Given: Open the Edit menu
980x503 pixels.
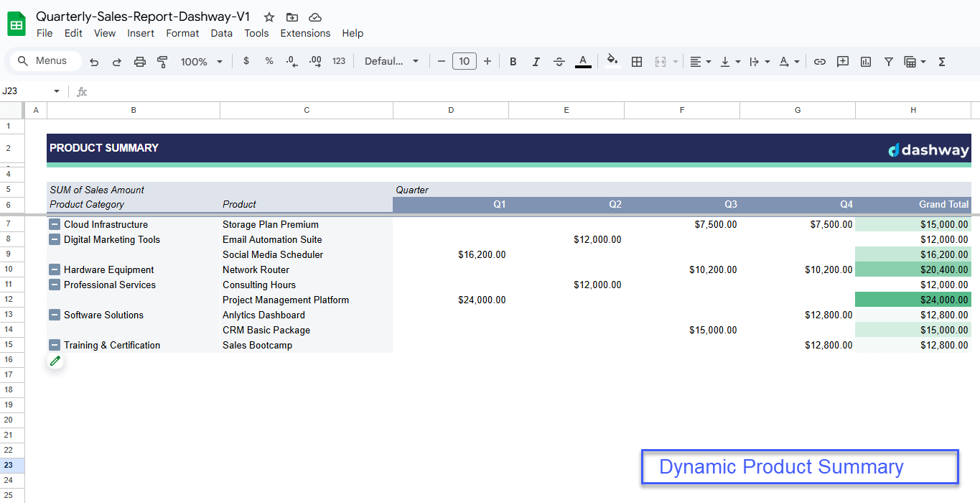Looking at the screenshot, I should pyautogui.click(x=73, y=33).
